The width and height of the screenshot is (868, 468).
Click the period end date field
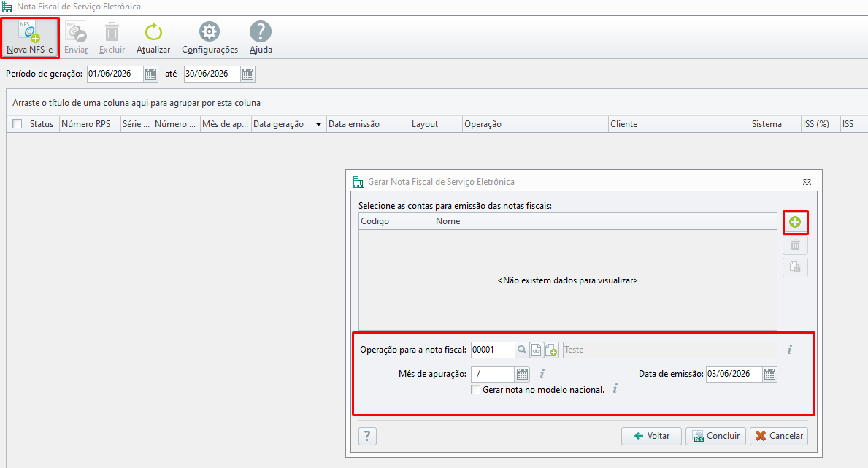click(212, 74)
